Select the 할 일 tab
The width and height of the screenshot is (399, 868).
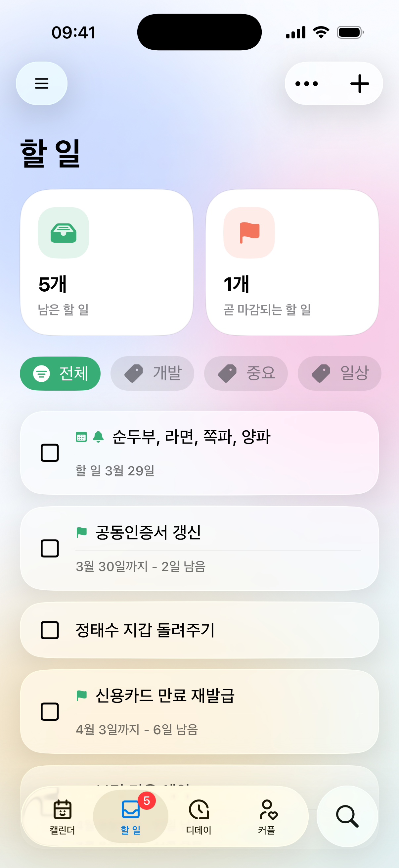tap(131, 816)
